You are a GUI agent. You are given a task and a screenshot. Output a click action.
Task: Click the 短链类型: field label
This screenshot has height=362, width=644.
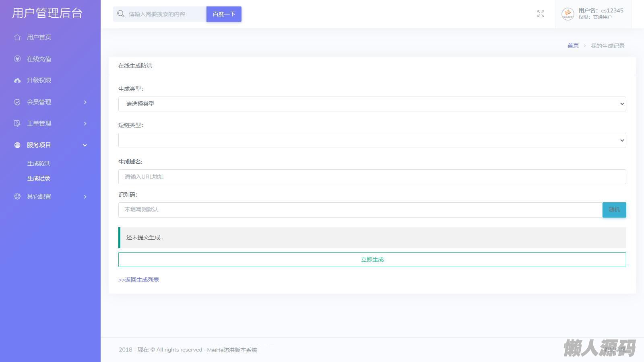[131, 125]
